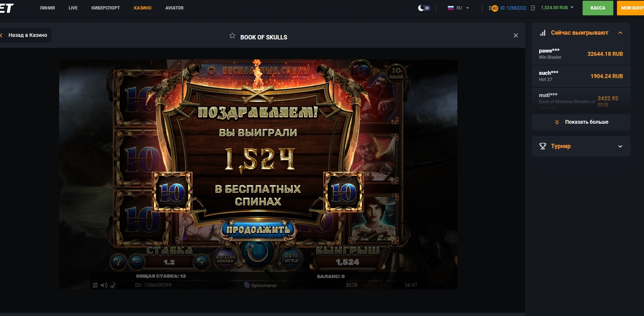644x316 pixels.
Task: Click the logout icon next to account ID
Action: pos(533,8)
